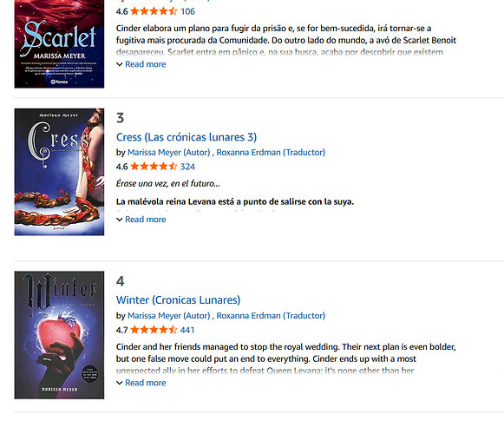The image size is (504, 434).
Task: View the 441 ratings for Winter
Action: [x=187, y=330]
